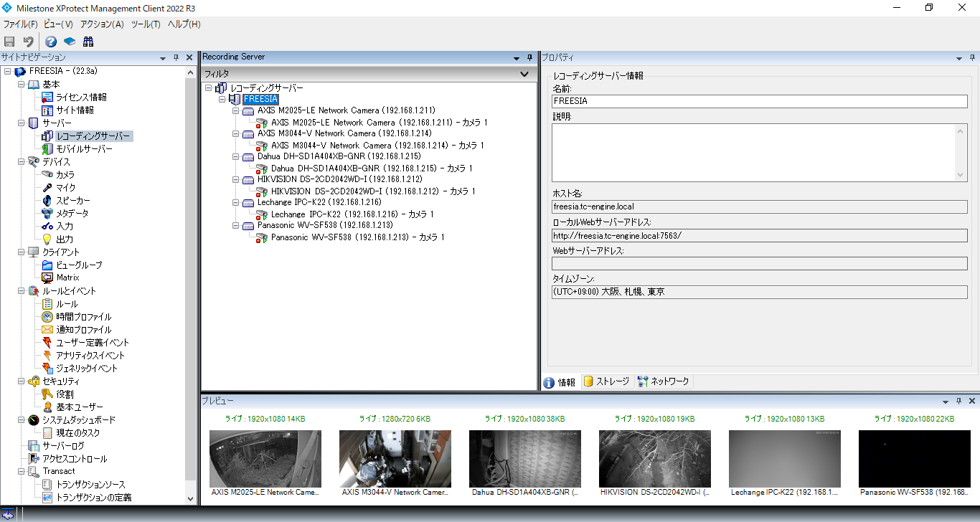
Task: Click the モバイルサーバー icon
Action: tap(47, 149)
